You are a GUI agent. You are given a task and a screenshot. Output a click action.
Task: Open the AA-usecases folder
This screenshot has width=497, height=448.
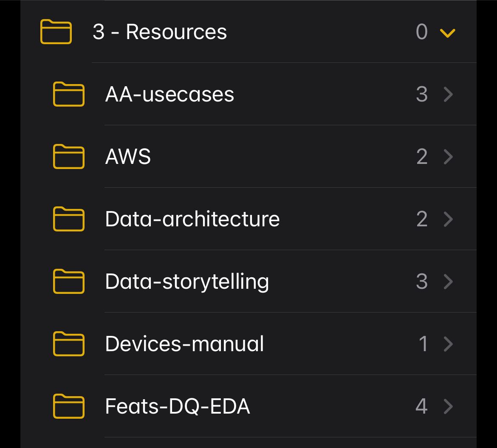click(170, 94)
